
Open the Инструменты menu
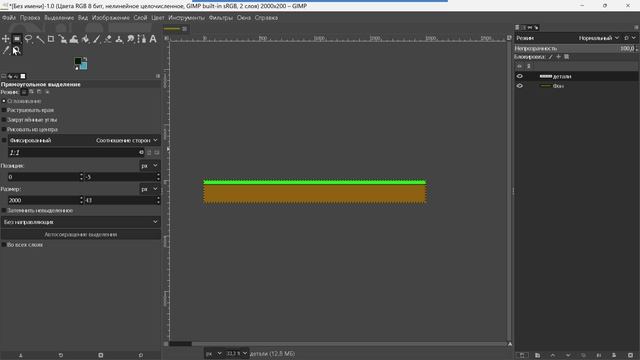point(186,18)
